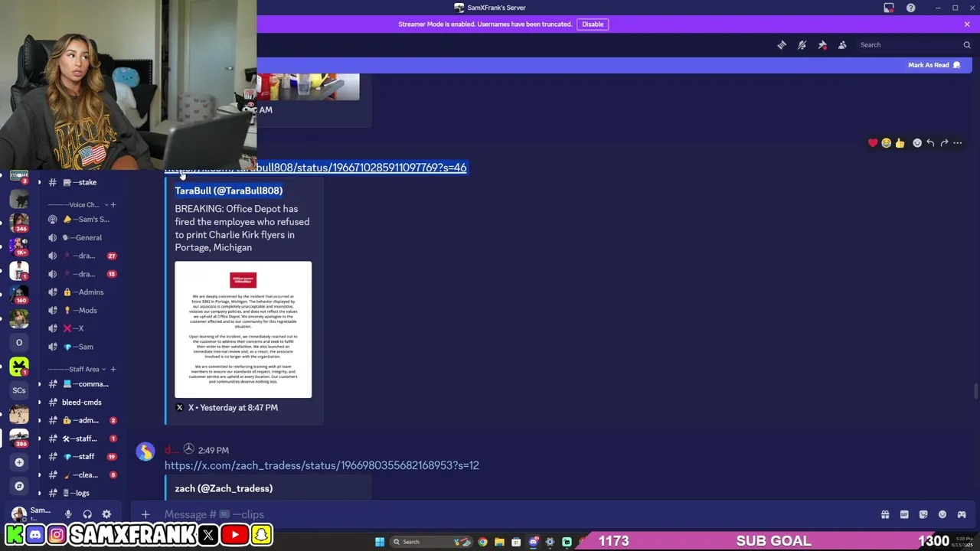Show the member list icon
This screenshot has height=551, width=980.
tap(842, 45)
